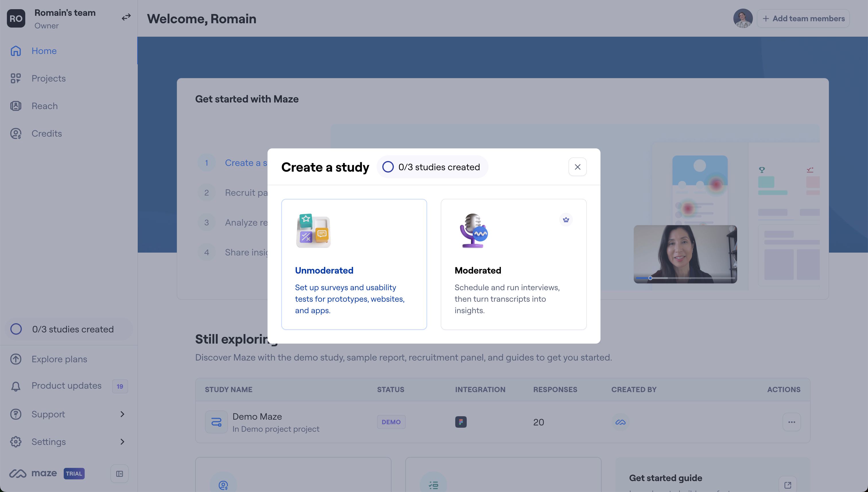Open the Home page

tap(69, 51)
